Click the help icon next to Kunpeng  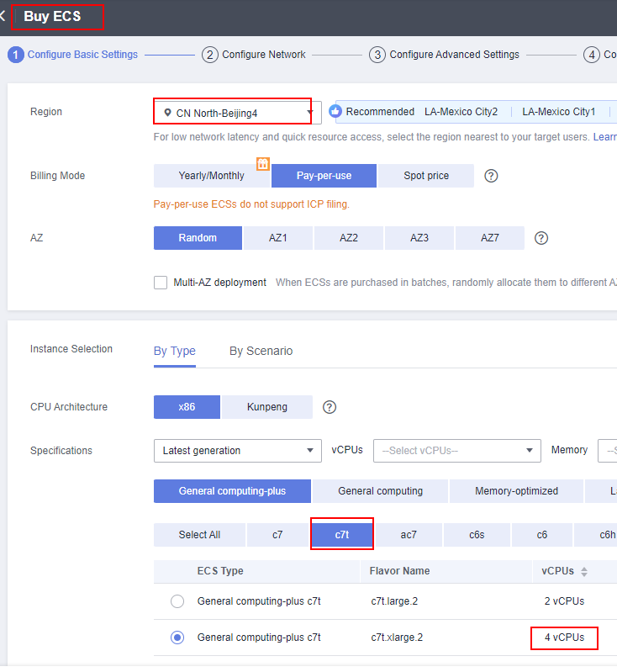[330, 407]
